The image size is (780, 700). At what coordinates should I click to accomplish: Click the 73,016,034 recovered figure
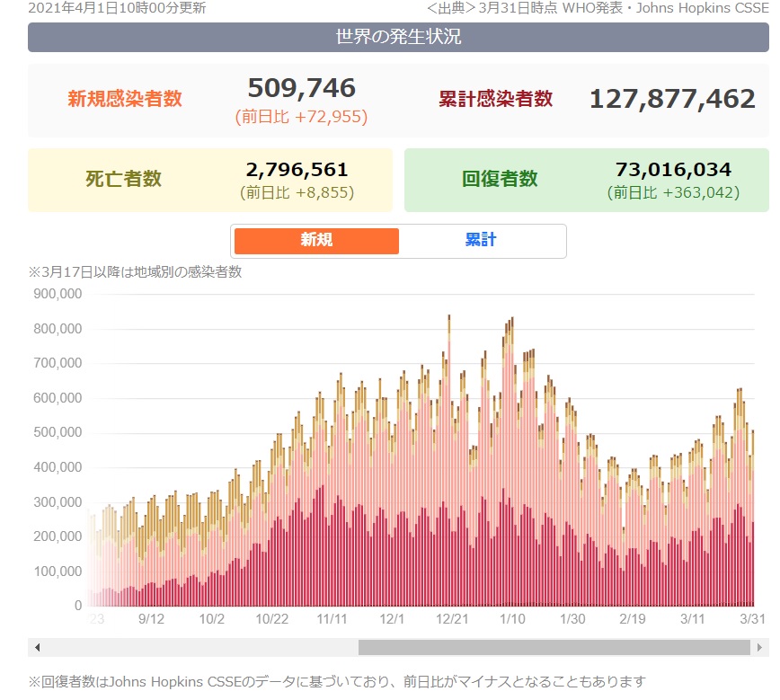673,170
